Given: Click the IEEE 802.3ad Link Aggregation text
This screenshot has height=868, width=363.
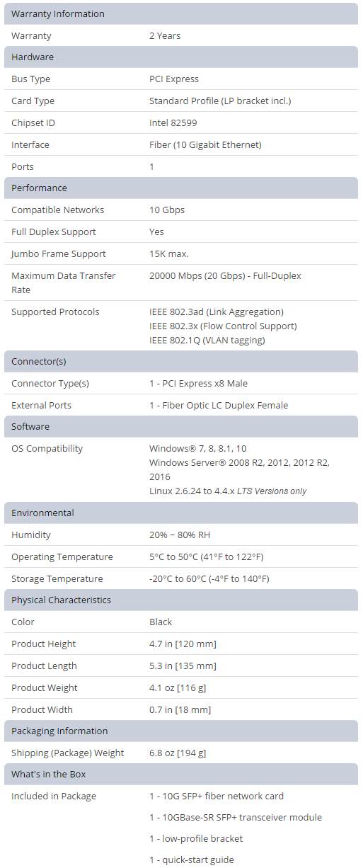Looking at the screenshot, I should click(217, 312).
